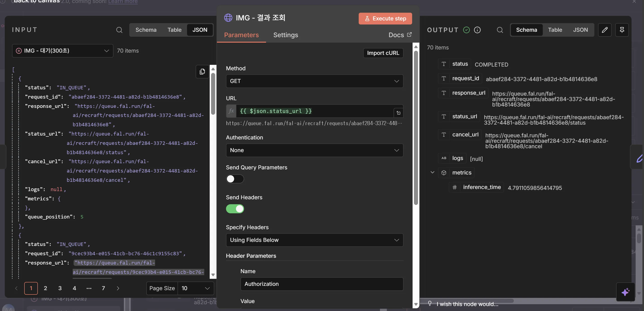
Task: Switch to the Settings tab
Action: pyautogui.click(x=286, y=35)
